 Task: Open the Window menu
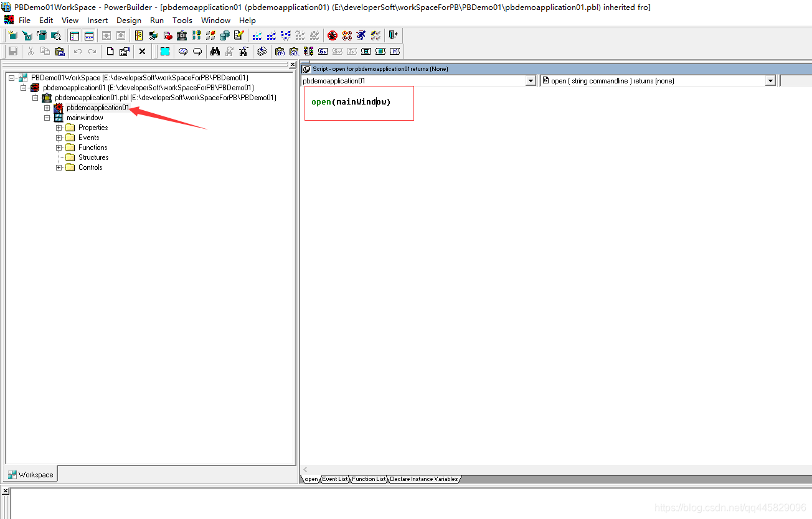[216, 20]
